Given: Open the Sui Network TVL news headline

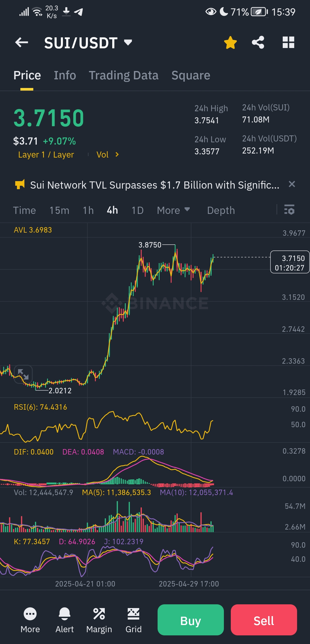Looking at the screenshot, I should click(154, 185).
